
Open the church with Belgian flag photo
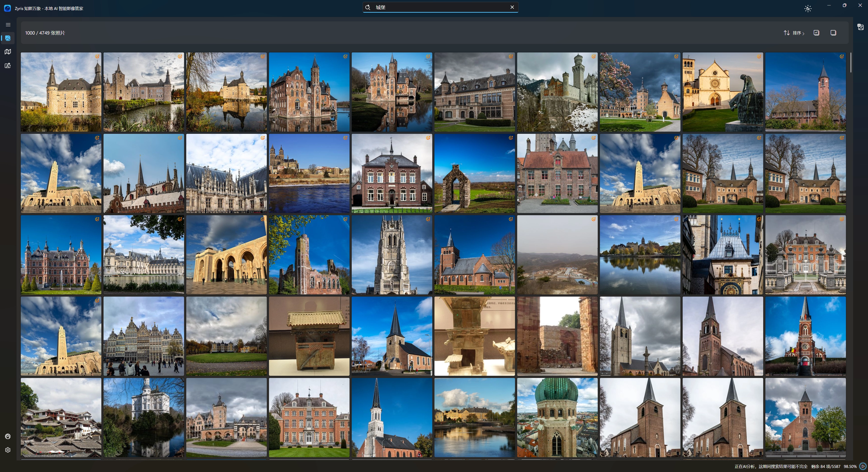click(x=805, y=336)
